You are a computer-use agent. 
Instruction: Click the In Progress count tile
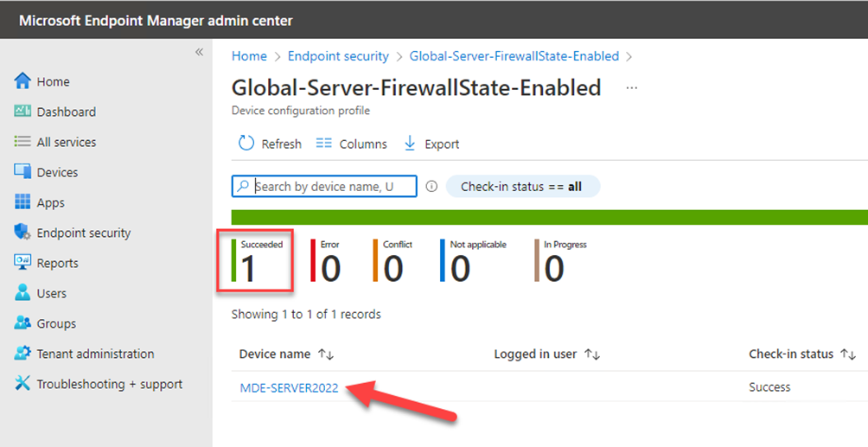pyautogui.click(x=561, y=261)
